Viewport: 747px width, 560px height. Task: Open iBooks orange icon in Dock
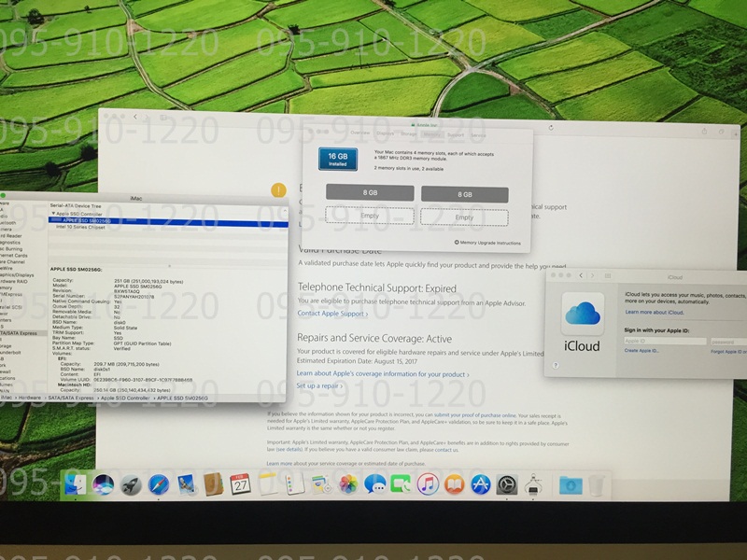coord(454,484)
